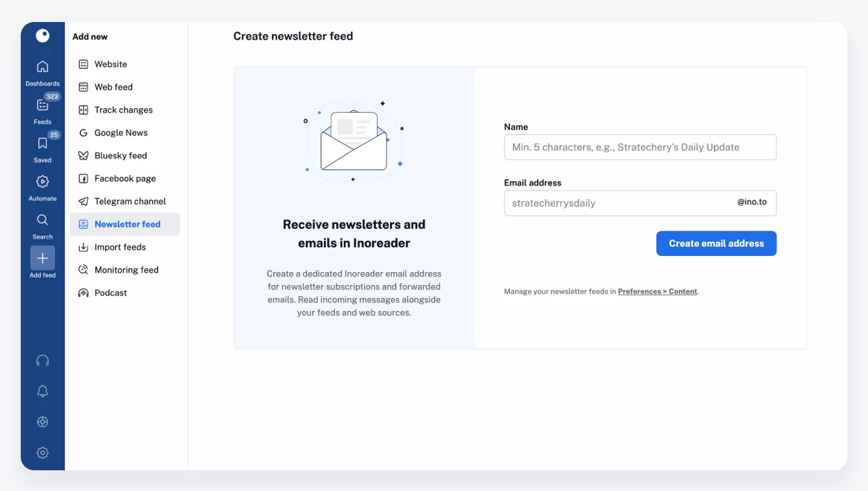This screenshot has width=868, height=491.
Task: Open the Feeds section icon
Action: 43,105
